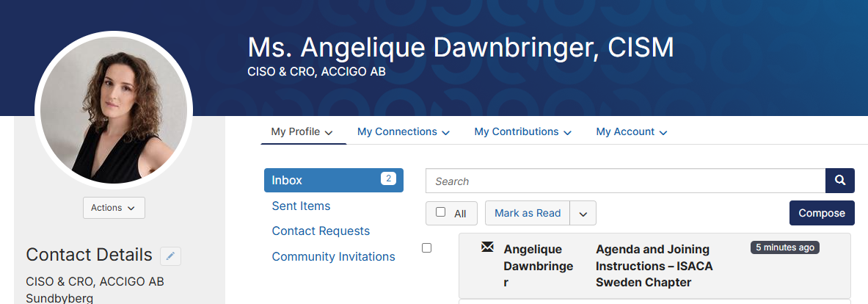Open the Actions dropdown under profile photo
Image resolution: width=868 pixels, height=304 pixels.
[114, 208]
